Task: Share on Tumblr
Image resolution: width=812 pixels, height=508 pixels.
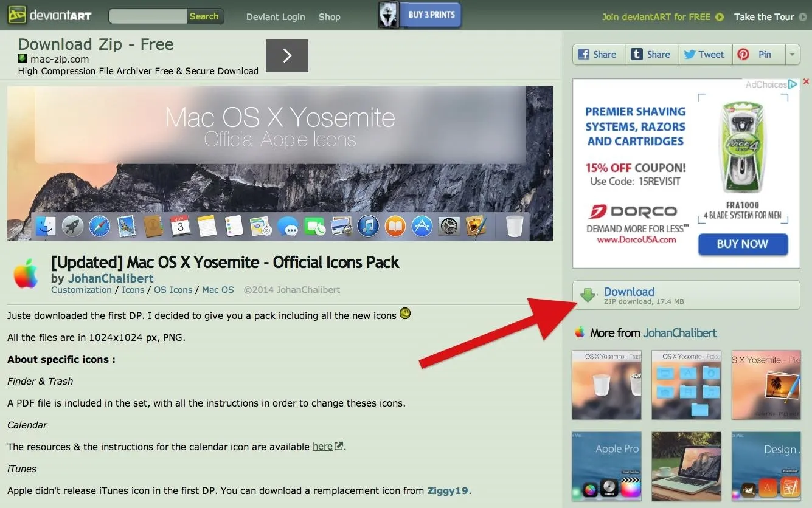Action: click(651, 54)
